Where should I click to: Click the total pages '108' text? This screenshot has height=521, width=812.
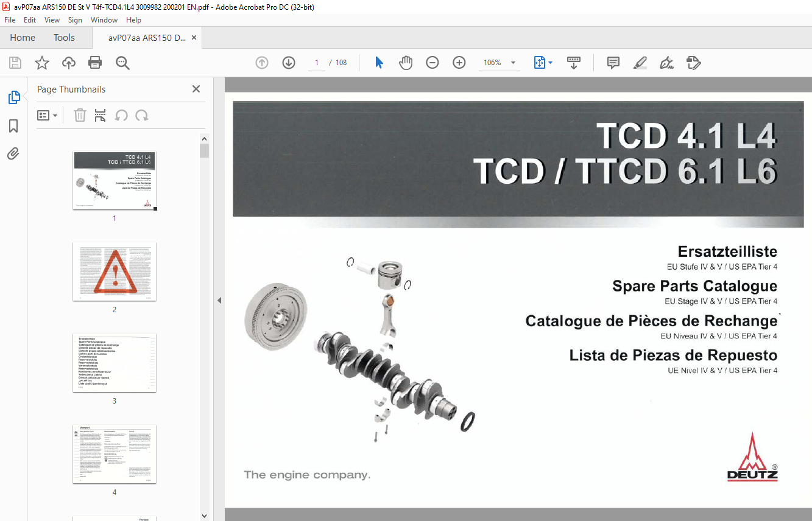coord(341,63)
